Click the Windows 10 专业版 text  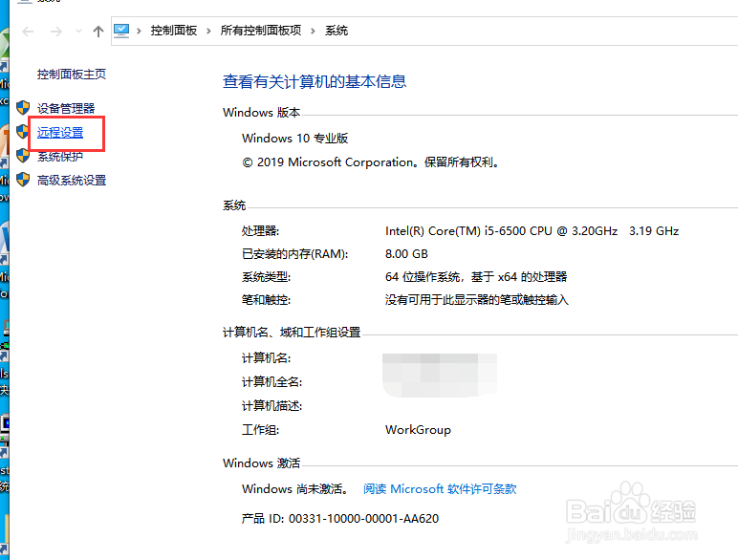295,139
